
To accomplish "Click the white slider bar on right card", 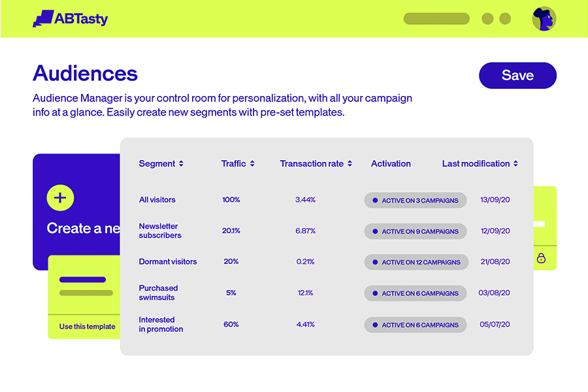I will tap(540, 224).
